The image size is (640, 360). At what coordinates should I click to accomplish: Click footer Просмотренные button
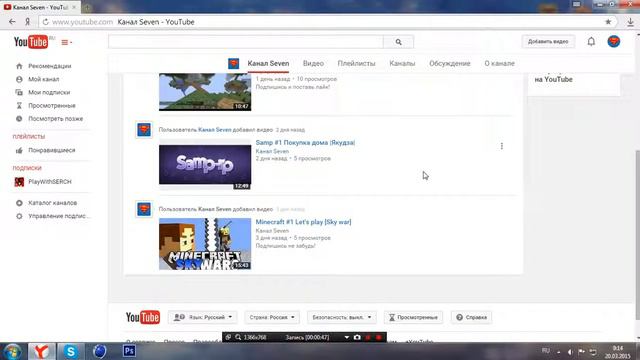(x=413, y=317)
